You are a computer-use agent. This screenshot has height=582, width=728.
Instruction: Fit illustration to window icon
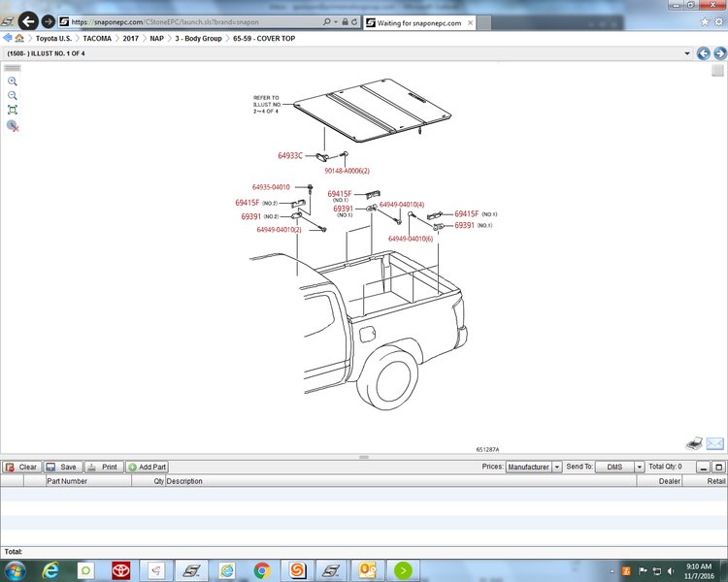[x=13, y=110]
